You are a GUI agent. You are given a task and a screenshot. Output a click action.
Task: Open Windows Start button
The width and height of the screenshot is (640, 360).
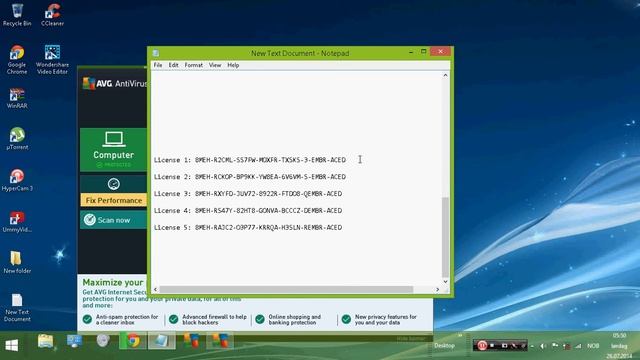(11, 345)
